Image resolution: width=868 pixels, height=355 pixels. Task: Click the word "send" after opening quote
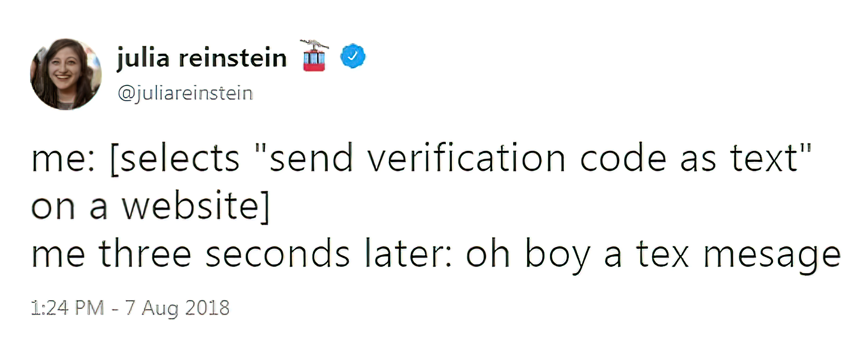[311, 158]
